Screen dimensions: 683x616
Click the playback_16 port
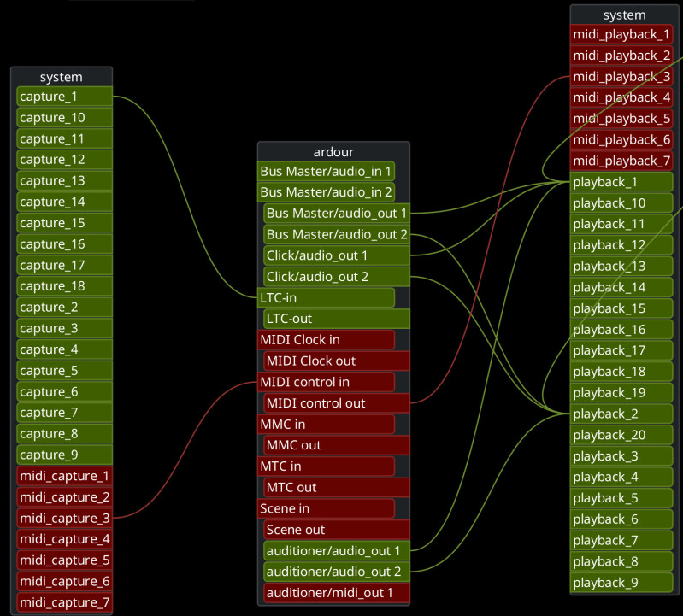click(621, 330)
